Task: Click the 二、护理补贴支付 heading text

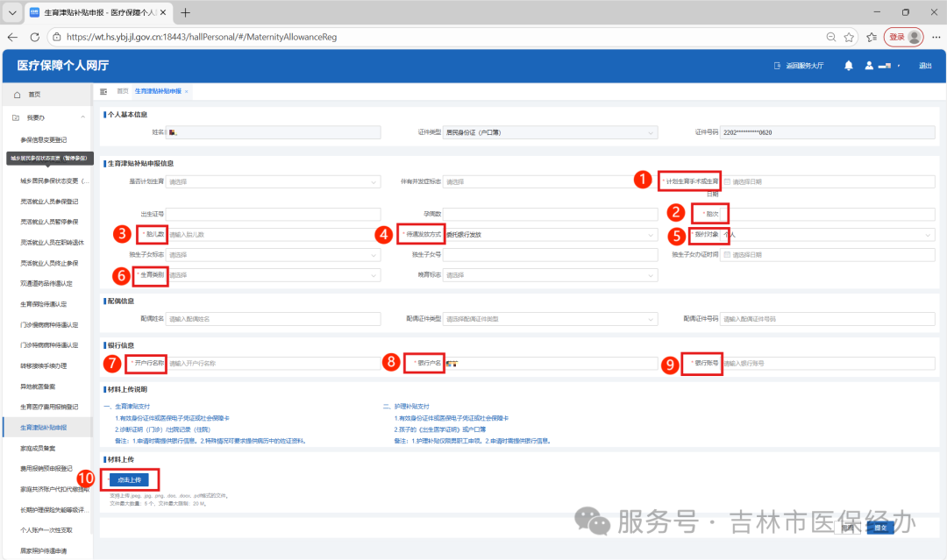Action: (x=406, y=407)
